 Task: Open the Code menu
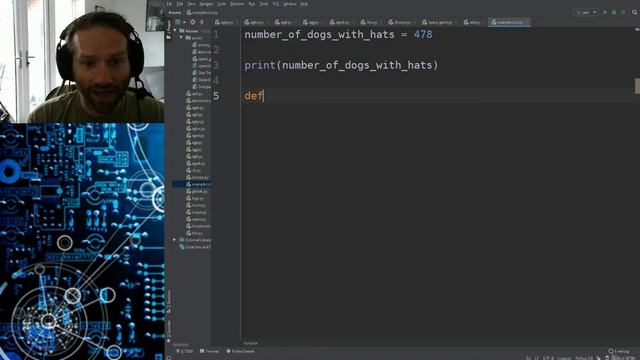point(221,4)
